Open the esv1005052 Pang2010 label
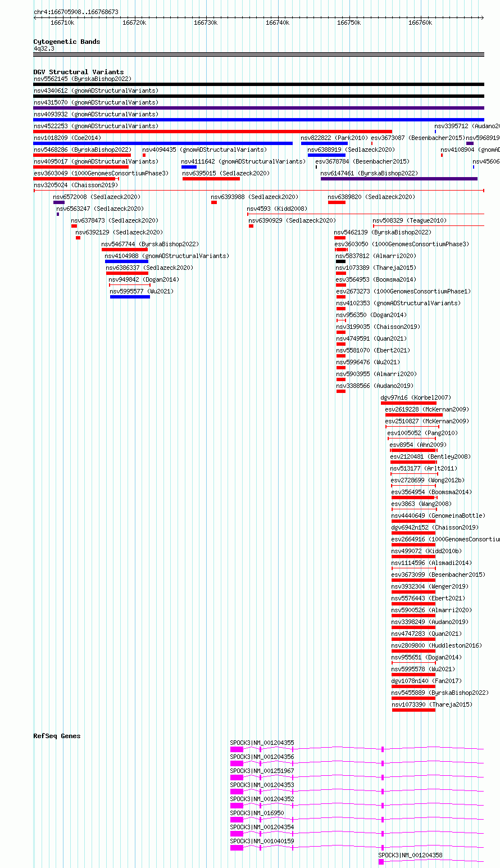This screenshot has height=868, width=500. 423,433
